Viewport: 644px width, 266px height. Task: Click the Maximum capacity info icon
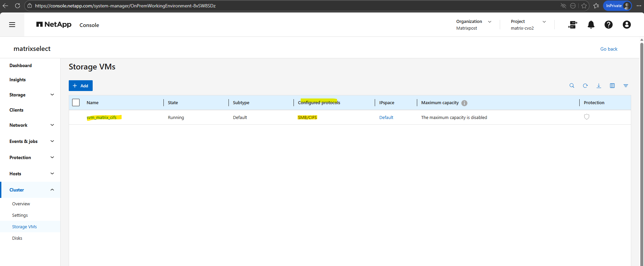[x=464, y=103]
